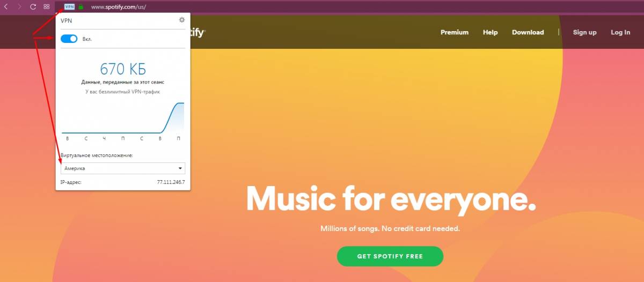This screenshot has width=644, height=282.
Task: Click the 670 КБ data transferred figure
Action: 123,69
